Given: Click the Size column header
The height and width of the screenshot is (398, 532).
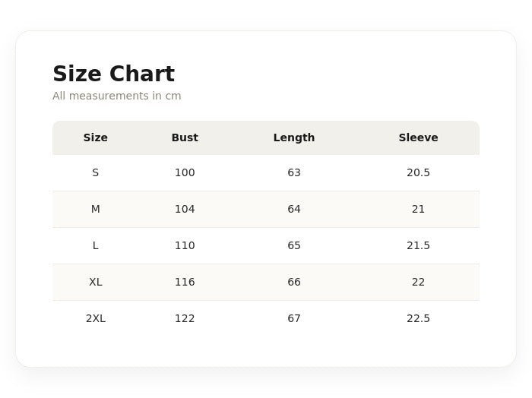Looking at the screenshot, I should pos(95,137).
